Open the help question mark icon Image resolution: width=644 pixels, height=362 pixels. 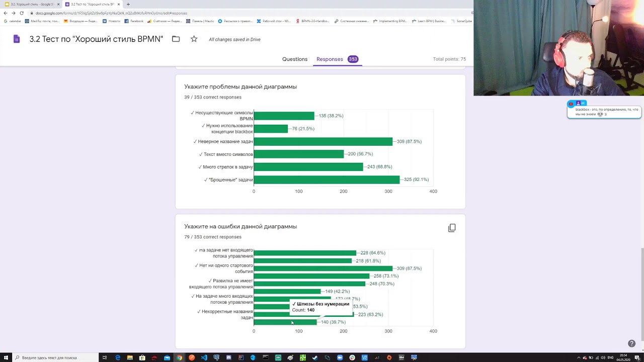click(631, 343)
